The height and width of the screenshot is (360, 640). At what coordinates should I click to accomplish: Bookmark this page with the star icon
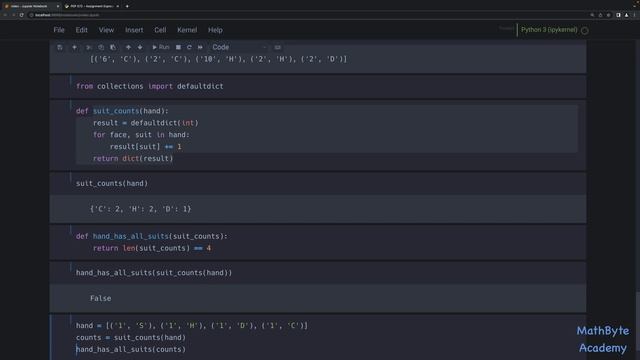pos(609,15)
